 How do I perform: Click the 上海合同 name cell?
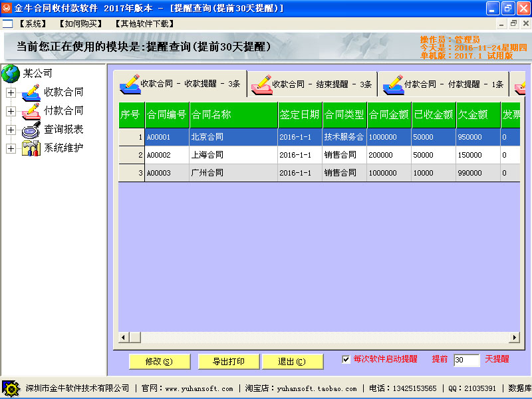click(x=234, y=155)
